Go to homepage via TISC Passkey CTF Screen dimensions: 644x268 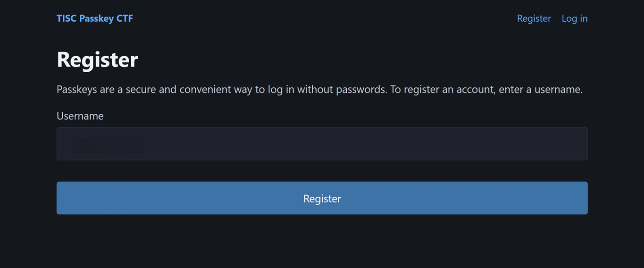pos(95,18)
